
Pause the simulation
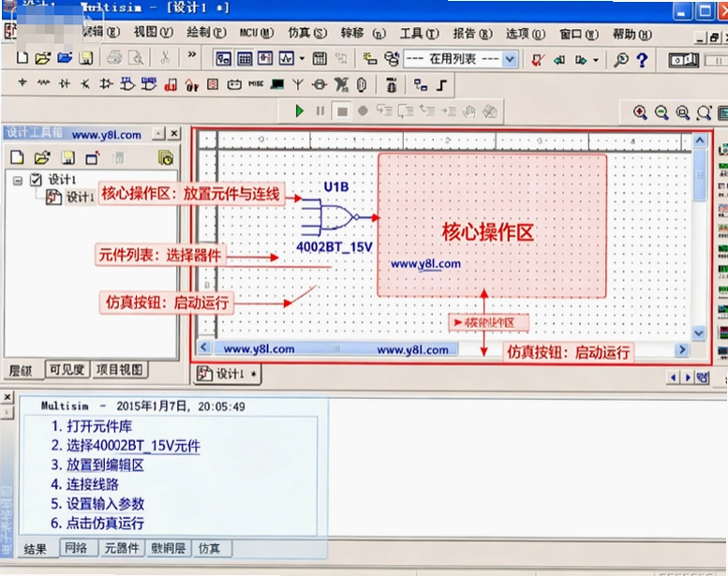320,111
